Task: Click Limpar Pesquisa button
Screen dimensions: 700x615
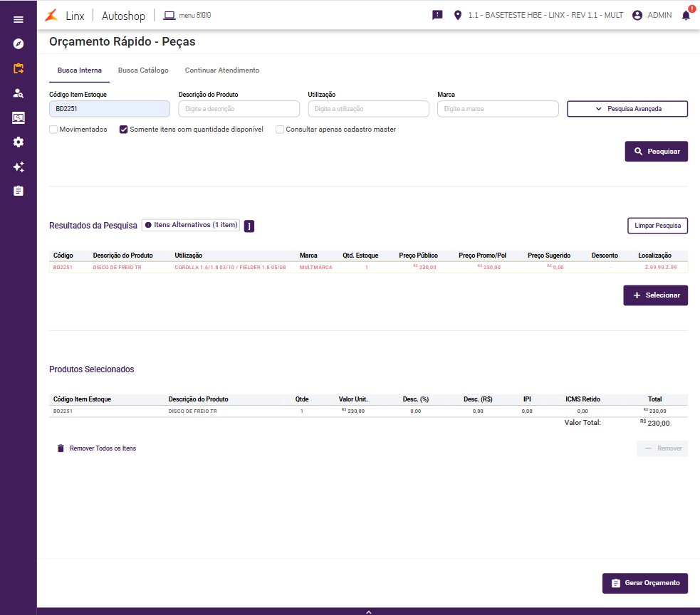Action: [657, 226]
